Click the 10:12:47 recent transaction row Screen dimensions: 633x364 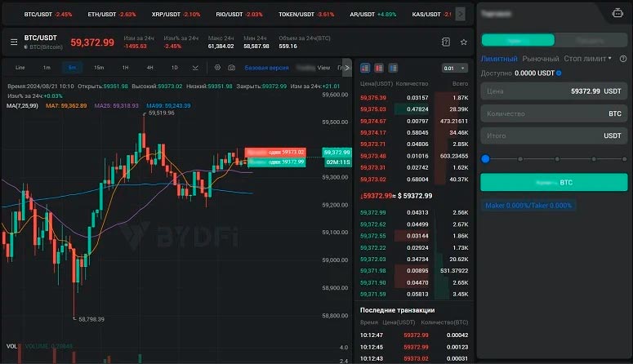pyautogui.click(x=414, y=335)
